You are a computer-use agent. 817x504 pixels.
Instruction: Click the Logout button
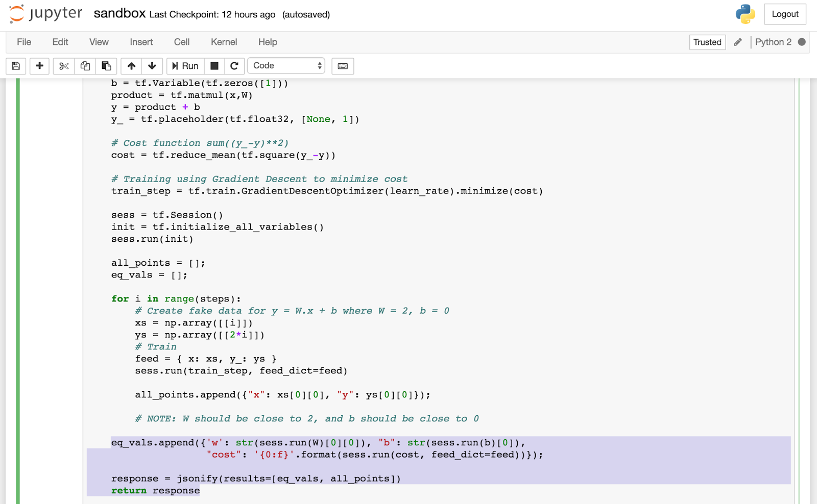[785, 14]
